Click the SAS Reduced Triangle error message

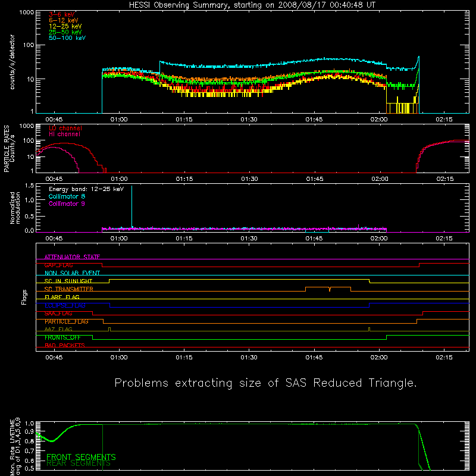pyautogui.click(x=265, y=383)
